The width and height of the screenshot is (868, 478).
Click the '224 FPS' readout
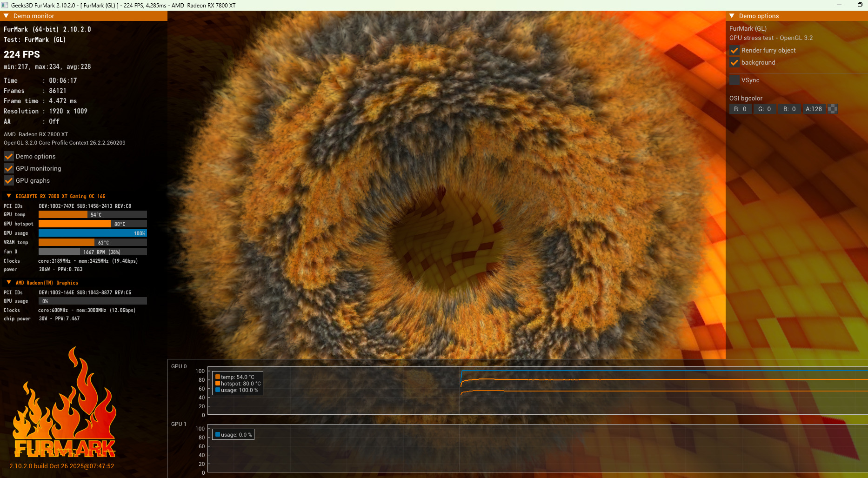pos(22,54)
